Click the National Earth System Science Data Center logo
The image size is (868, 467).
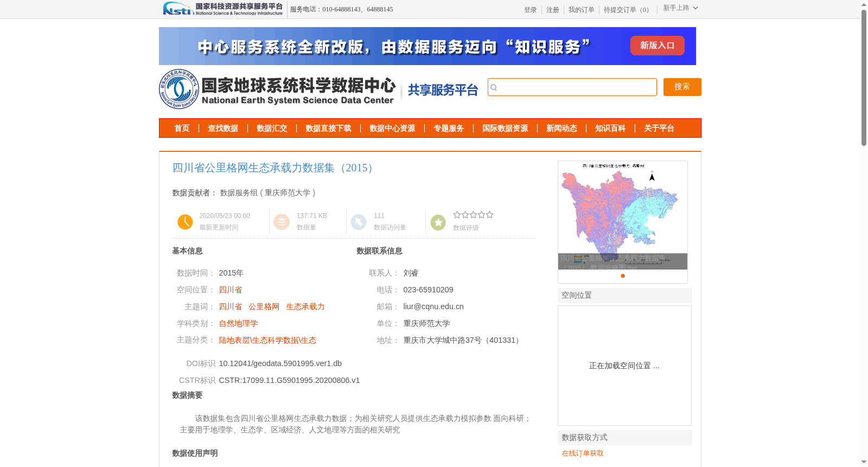coord(277,89)
